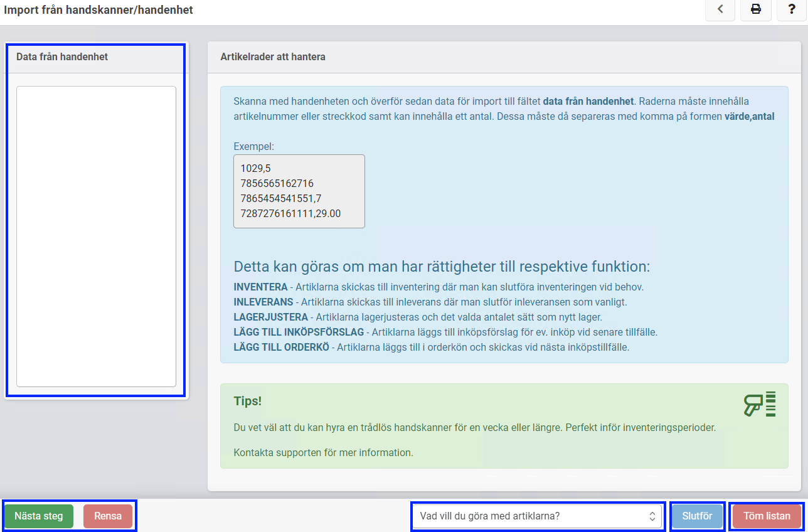
Task: Click the blue Slutför button
Action: tap(697, 516)
